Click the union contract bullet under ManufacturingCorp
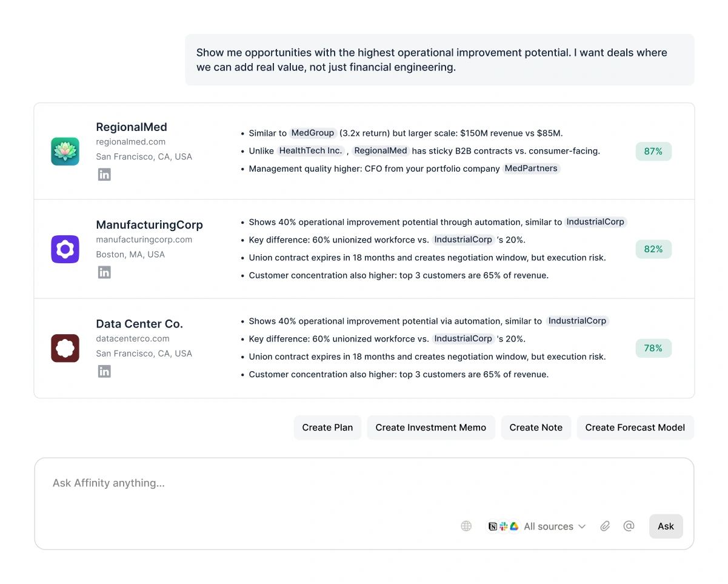The width and height of the screenshot is (728, 584). (x=427, y=258)
